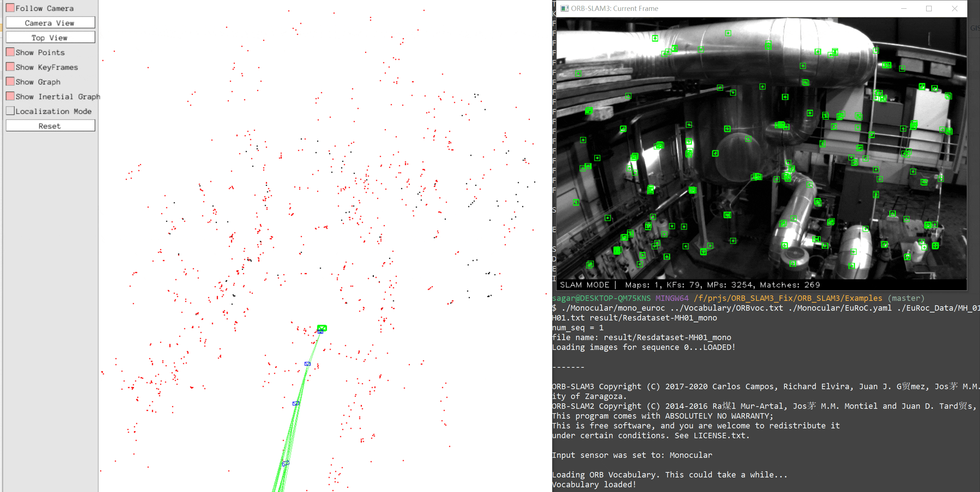Uncheck Show Inertial Graph
This screenshot has width=980, height=492.
coord(10,96)
